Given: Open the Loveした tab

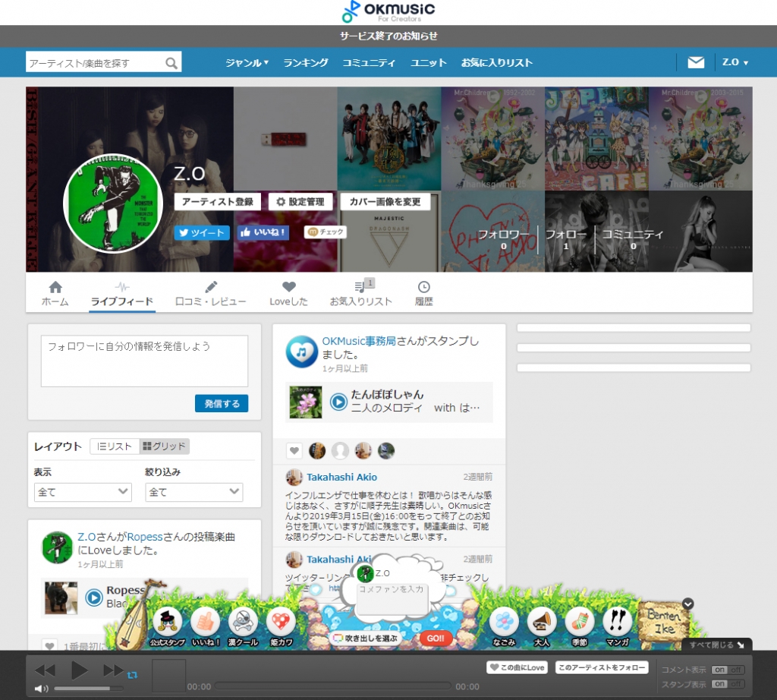Looking at the screenshot, I should click(x=288, y=294).
